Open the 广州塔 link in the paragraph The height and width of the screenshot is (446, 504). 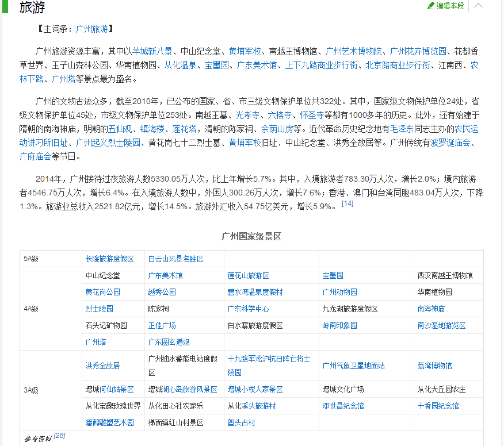(64, 79)
